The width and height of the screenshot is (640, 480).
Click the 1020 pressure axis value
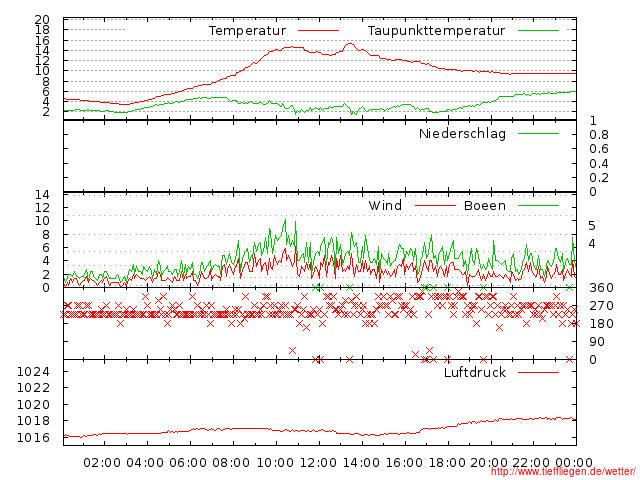(33, 404)
